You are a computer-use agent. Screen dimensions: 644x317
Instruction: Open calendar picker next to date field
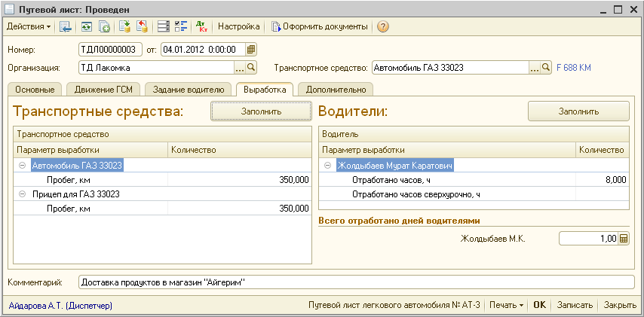251,50
